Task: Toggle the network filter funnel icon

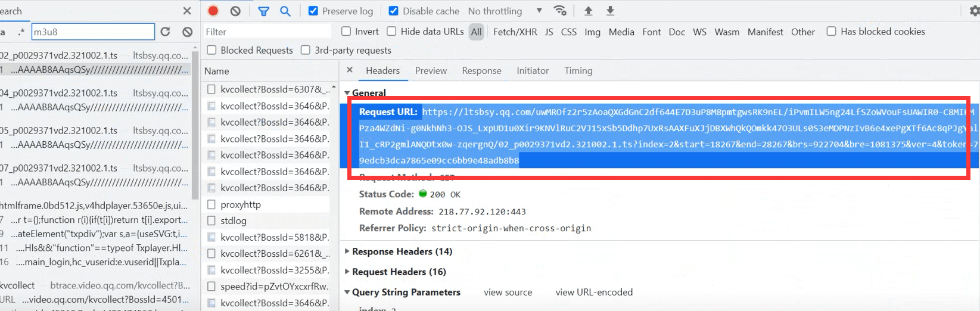Action: click(263, 11)
